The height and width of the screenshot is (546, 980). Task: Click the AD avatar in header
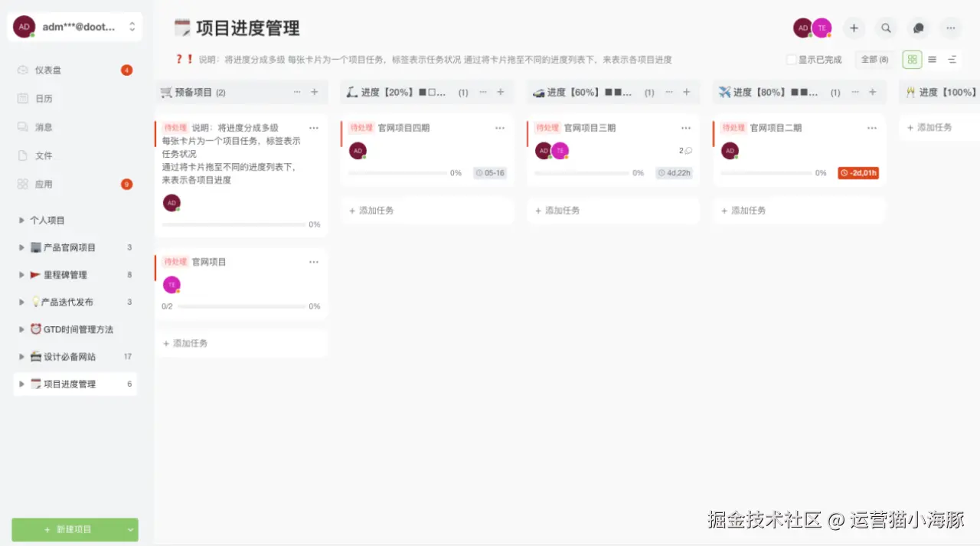pyautogui.click(x=802, y=28)
